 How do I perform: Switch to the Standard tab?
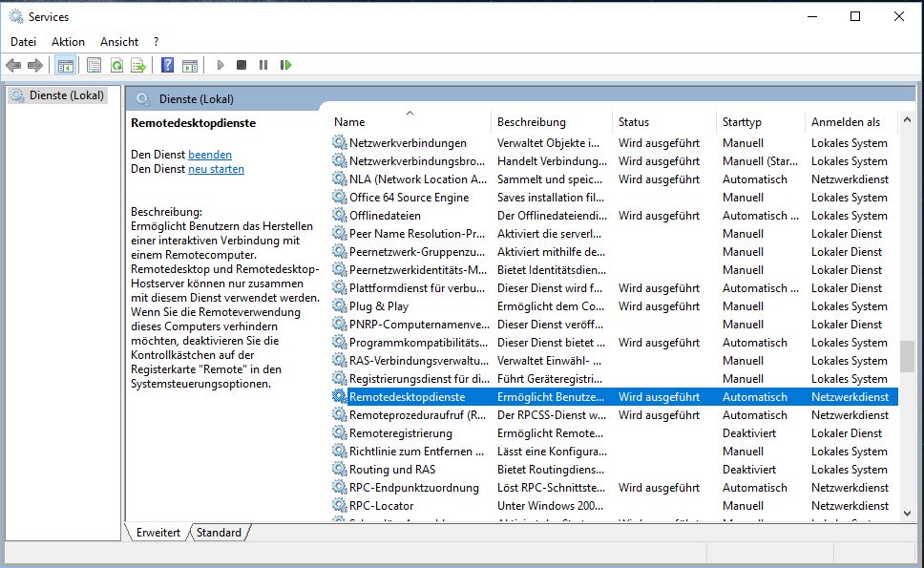219,533
